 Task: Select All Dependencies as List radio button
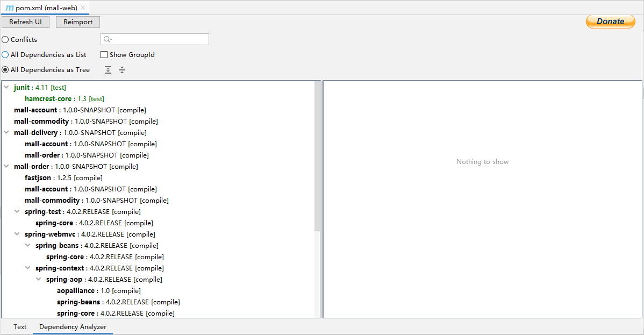[5, 55]
